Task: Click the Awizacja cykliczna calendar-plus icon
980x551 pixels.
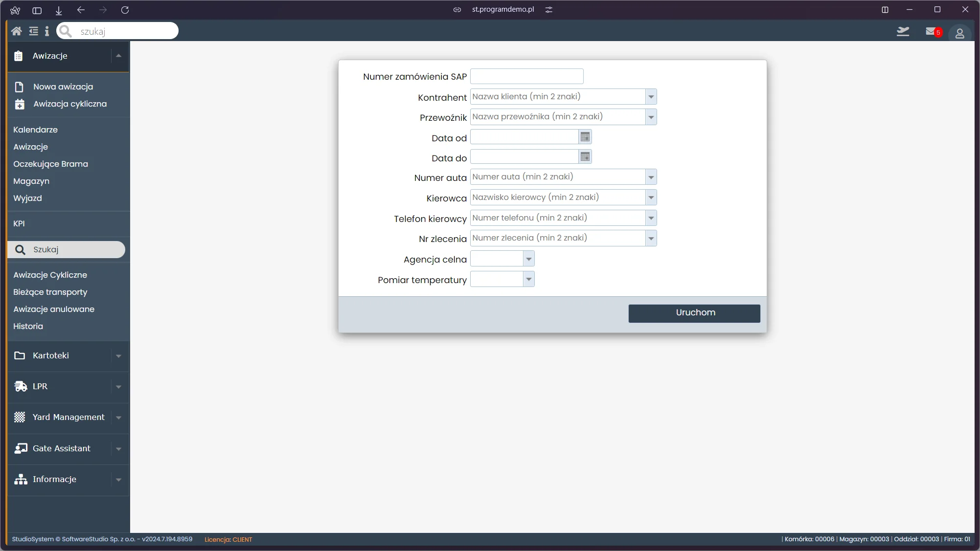Action: 20,104
